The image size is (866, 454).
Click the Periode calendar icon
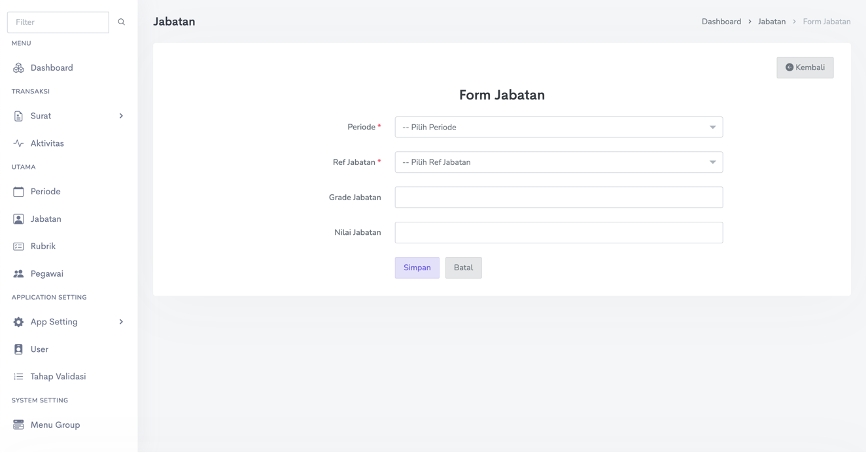pyautogui.click(x=17, y=191)
